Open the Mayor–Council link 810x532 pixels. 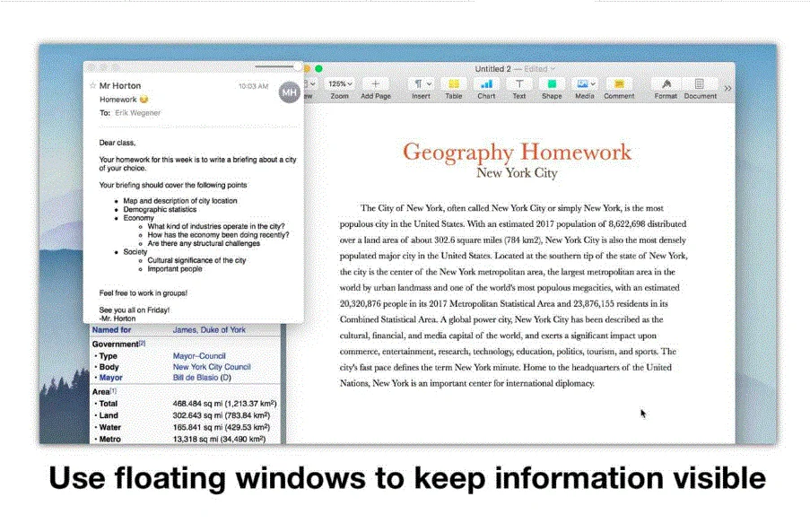point(199,356)
